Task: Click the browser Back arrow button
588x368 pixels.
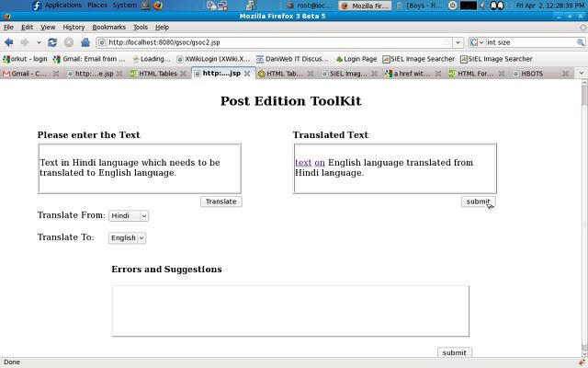Action: point(10,42)
